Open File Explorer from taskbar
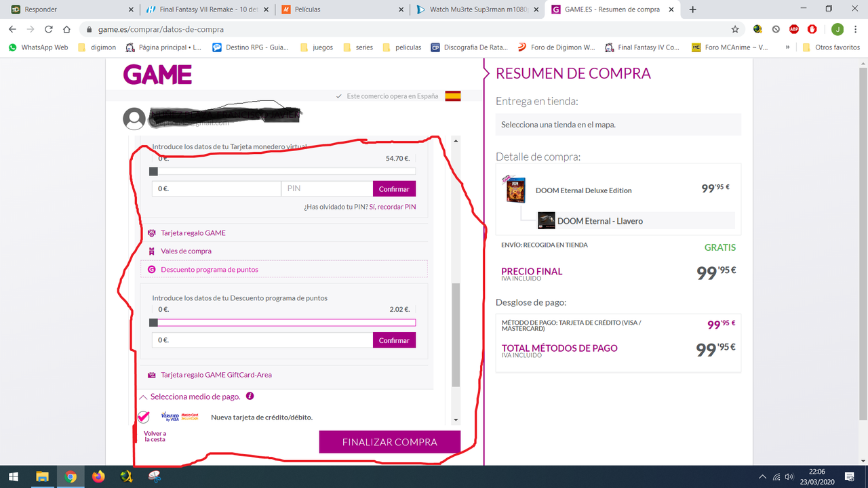 [x=42, y=476]
